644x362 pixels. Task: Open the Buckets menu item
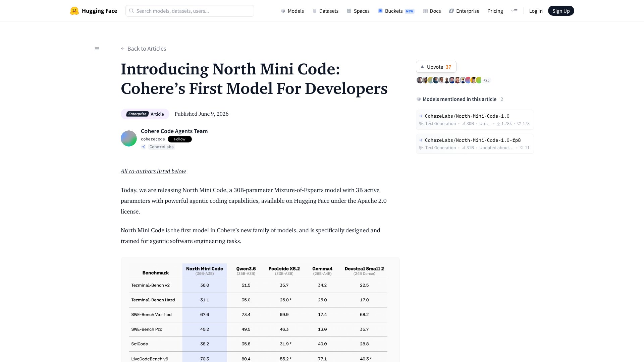(x=396, y=11)
